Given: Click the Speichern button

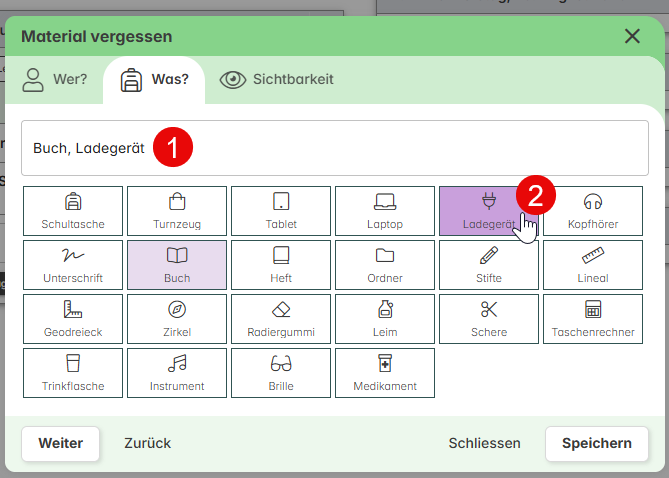Looking at the screenshot, I should pos(596,443).
